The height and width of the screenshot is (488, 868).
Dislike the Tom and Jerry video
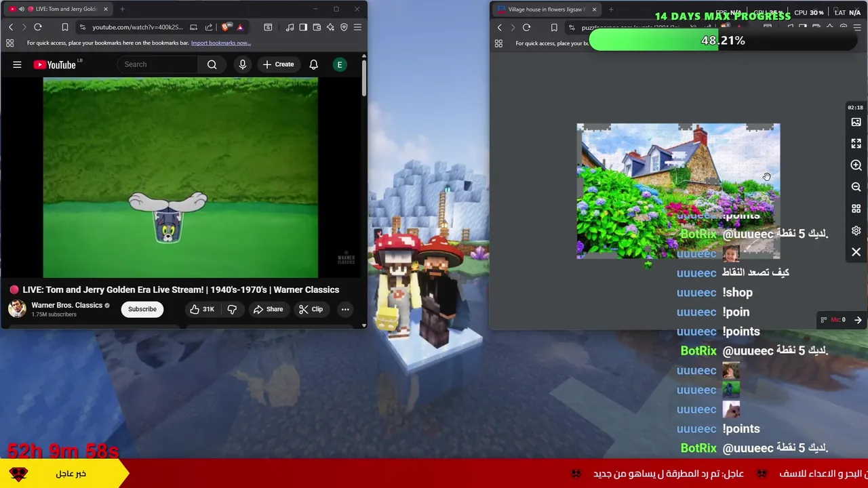(x=232, y=309)
